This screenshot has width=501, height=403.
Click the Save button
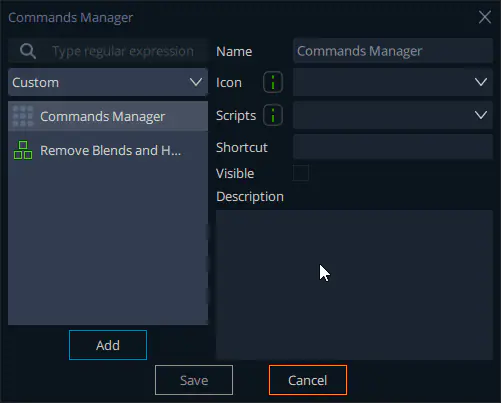[x=194, y=380]
